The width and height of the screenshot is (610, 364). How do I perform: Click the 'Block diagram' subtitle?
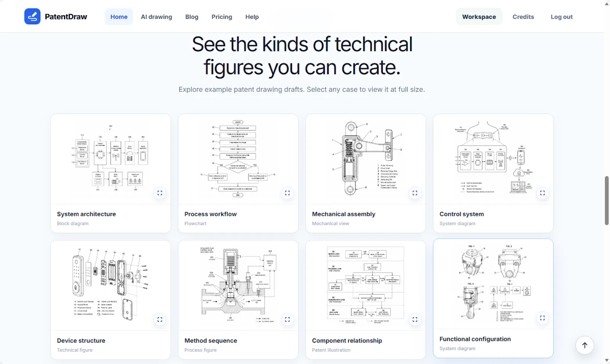point(73,224)
